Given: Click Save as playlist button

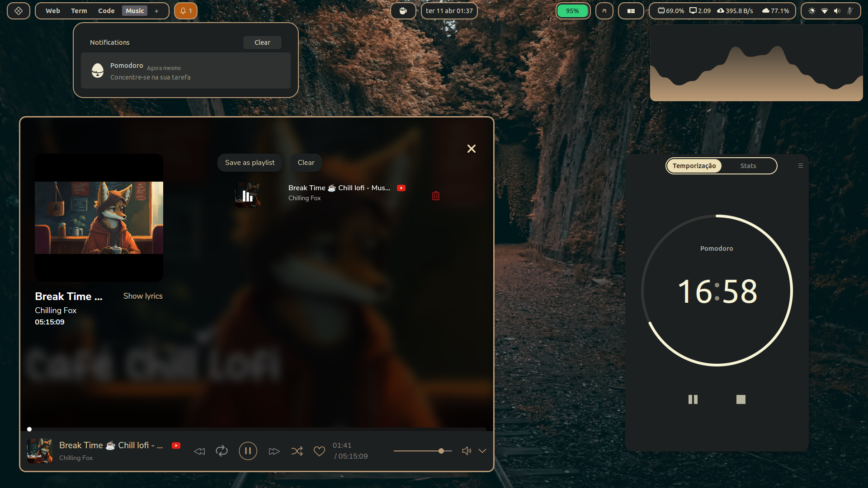Looking at the screenshot, I should coord(250,163).
